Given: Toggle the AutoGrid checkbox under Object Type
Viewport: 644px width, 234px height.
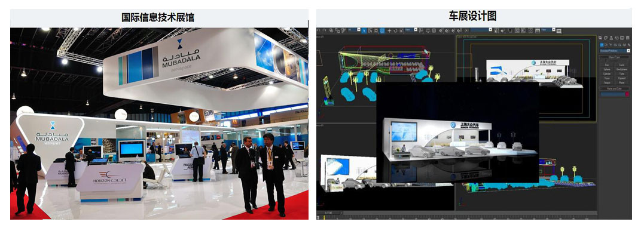Looking at the screenshot, I should 606,60.
